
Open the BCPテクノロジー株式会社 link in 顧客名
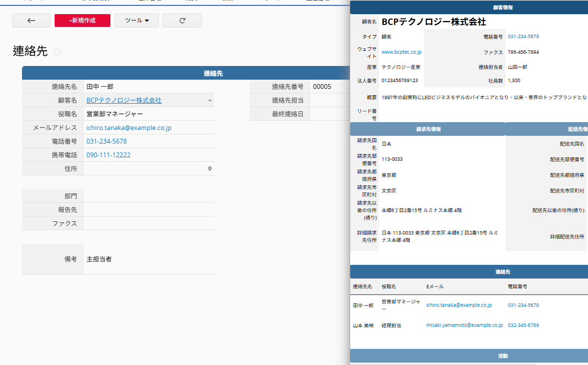click(x=124, y=100)
